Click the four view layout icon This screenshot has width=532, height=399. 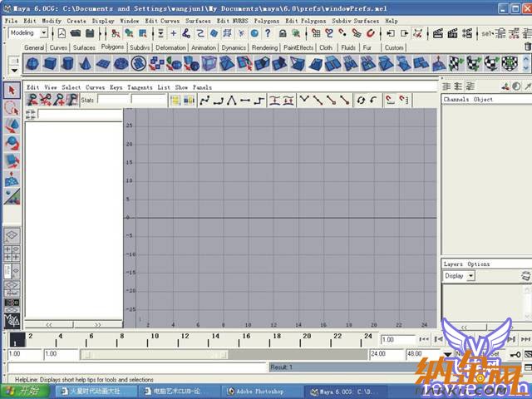coord(12,254)
